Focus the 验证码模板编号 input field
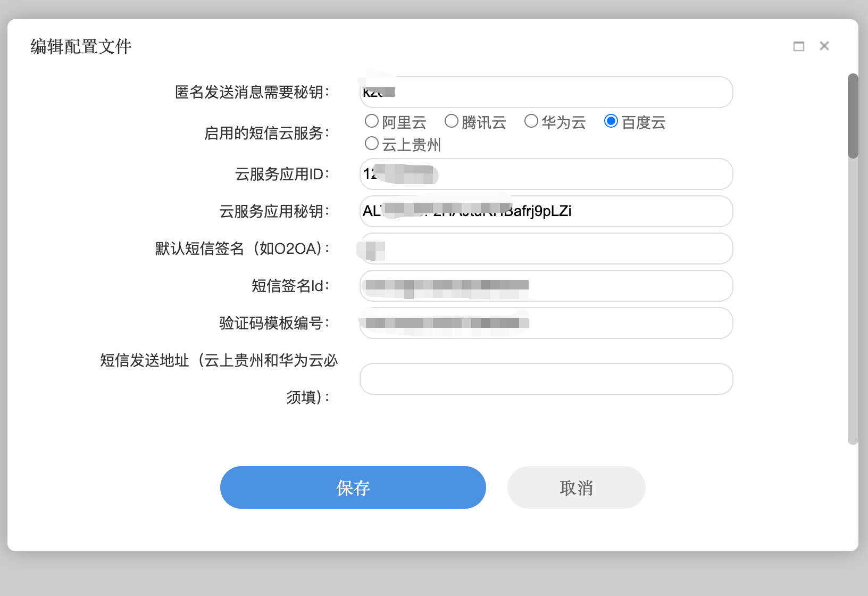Image resolution: width=868 pixels, height=596 pixels. coord(546,323)
